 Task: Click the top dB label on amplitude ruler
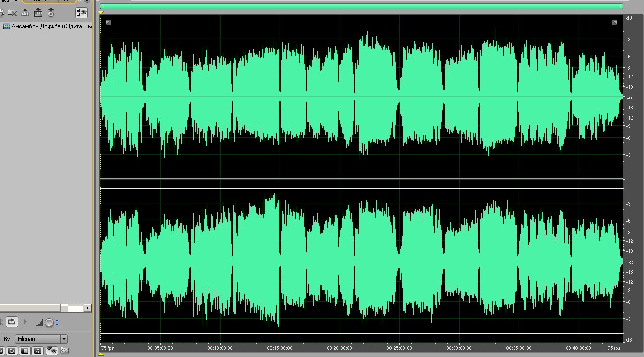629,18
